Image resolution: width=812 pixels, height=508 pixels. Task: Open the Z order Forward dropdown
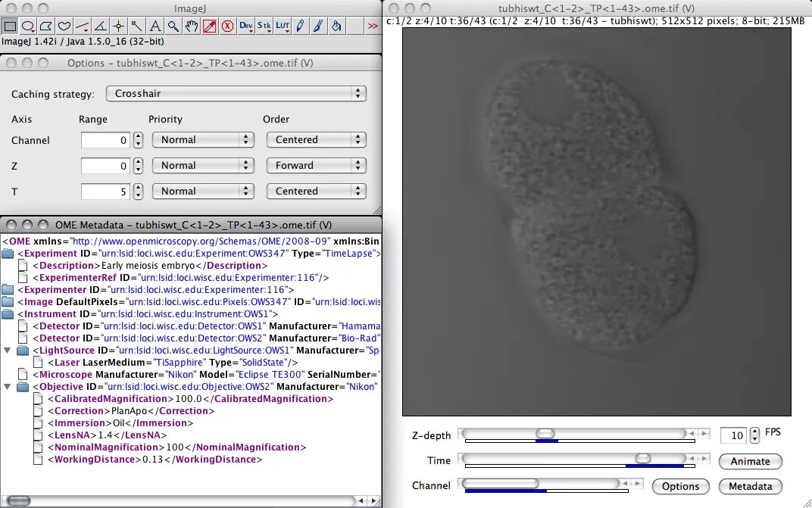tap(317, 166)
